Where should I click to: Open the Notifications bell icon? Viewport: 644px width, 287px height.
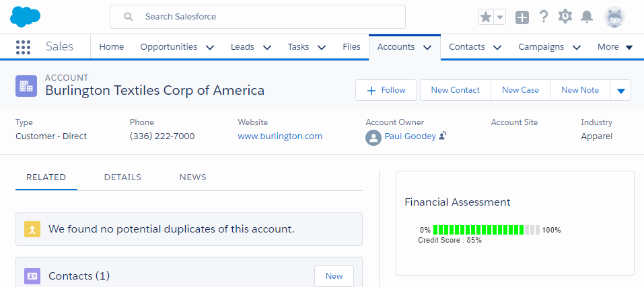point(587,17)
